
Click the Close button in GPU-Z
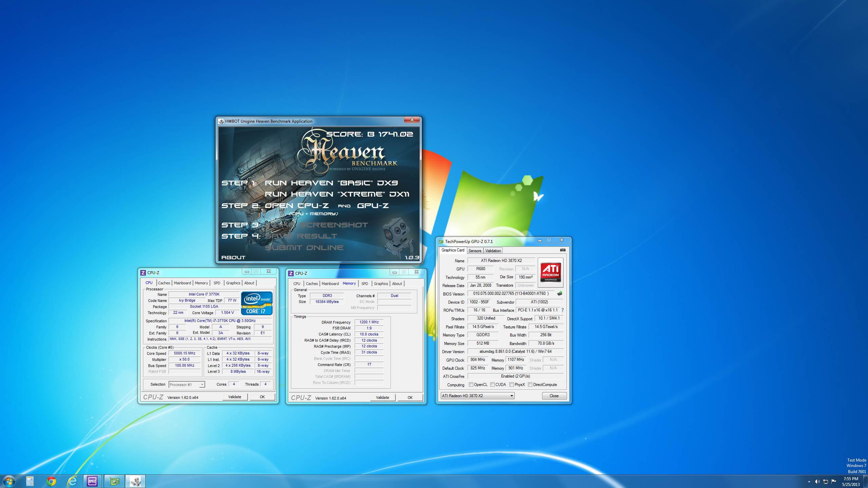554,396
